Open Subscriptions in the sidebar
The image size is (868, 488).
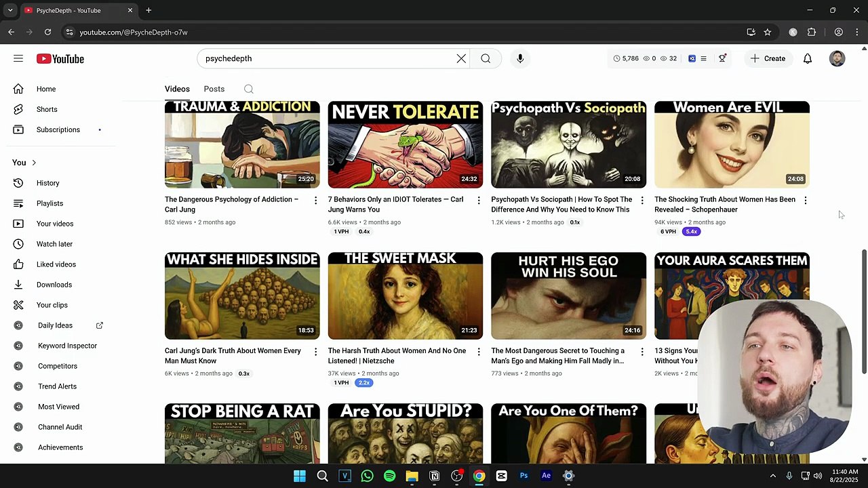pos(60,129)
